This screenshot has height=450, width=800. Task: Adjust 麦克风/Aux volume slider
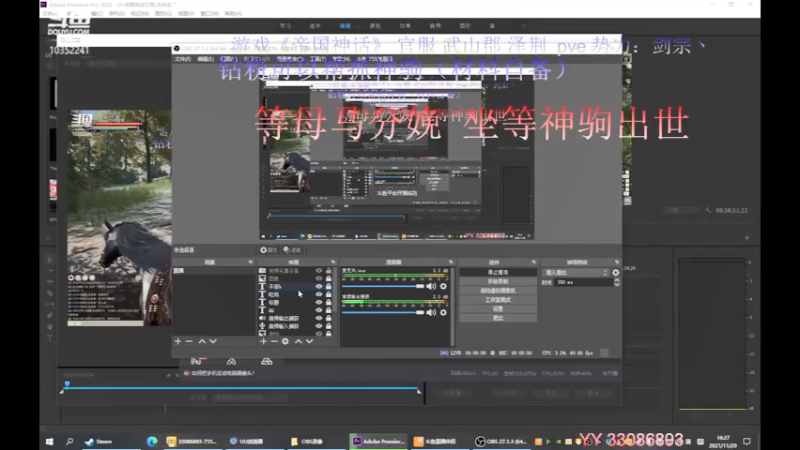[383, 286]
